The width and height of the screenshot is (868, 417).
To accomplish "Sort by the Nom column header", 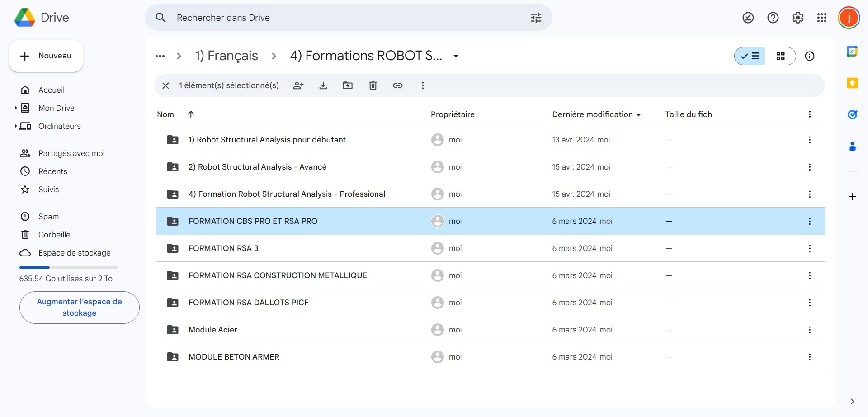I will pos(165,114).
